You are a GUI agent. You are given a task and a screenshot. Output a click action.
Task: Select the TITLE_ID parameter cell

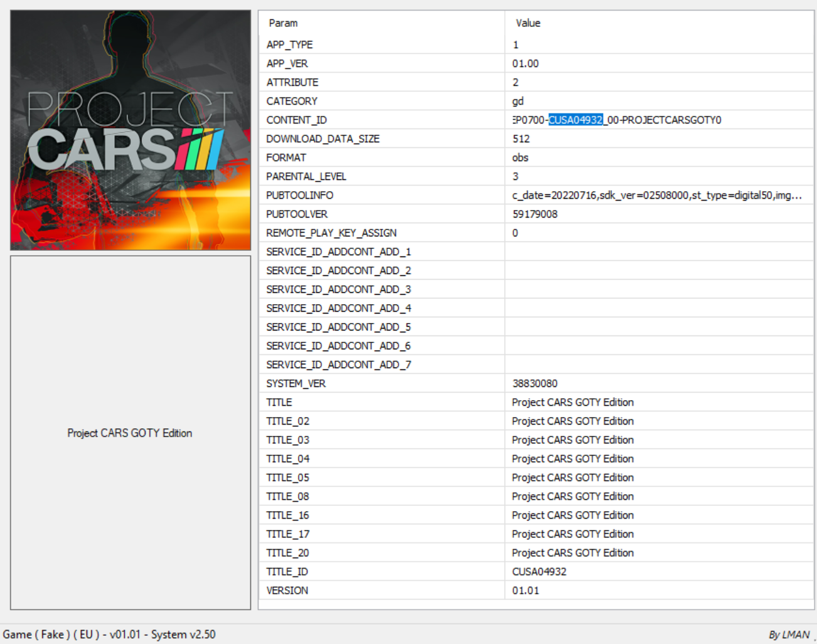coord(382,571)
